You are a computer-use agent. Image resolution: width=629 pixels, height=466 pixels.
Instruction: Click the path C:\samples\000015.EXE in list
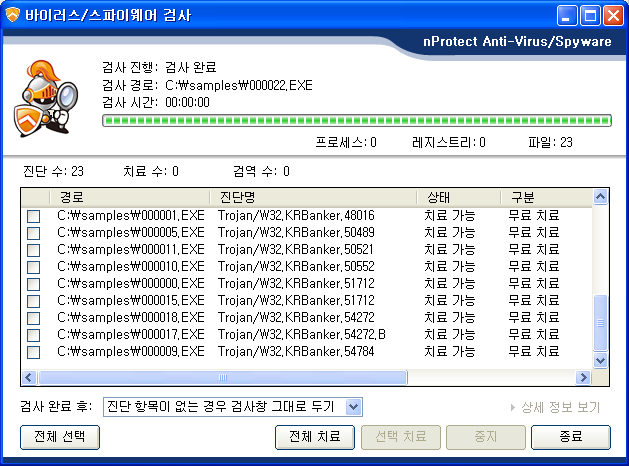[131, 300]
